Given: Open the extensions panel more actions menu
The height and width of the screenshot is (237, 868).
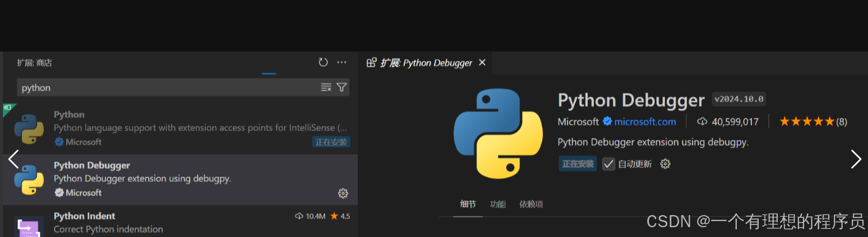Looking at the screenshot, I should coord(342,62).
